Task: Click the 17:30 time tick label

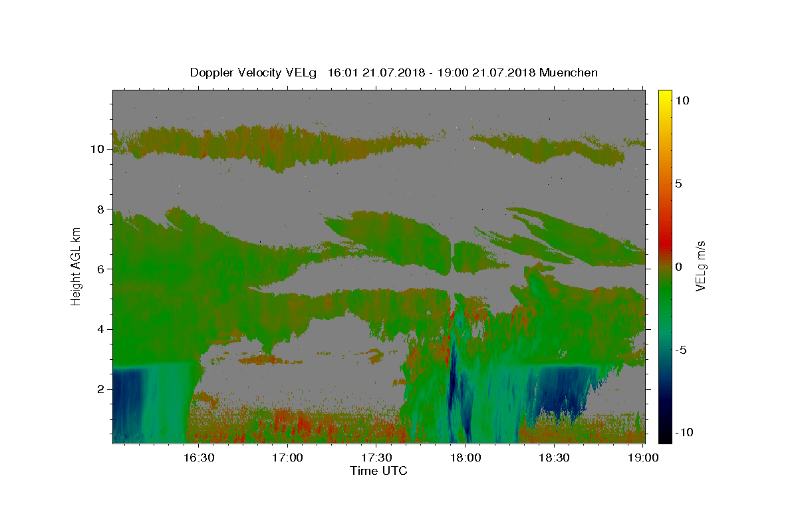Action: 376,458
